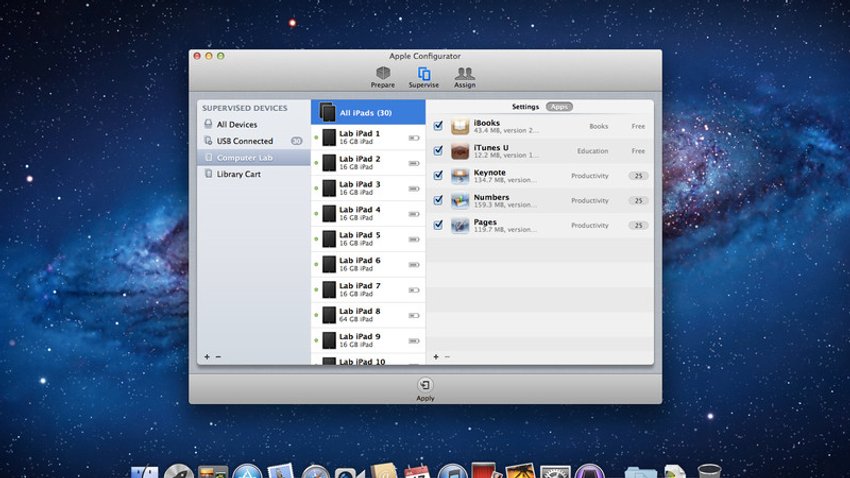Click the Apply button
Viewport: 850px width, 478px height.
pyautogui.click(x=425, y=390)
